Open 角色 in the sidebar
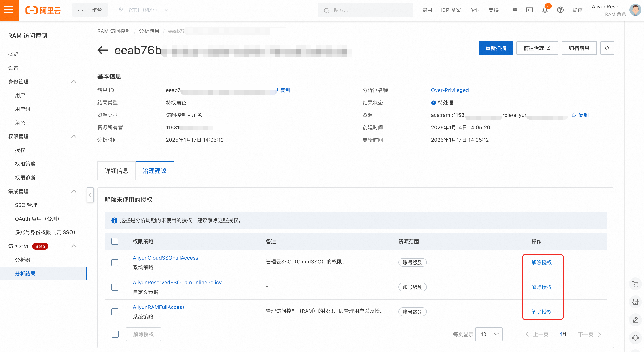The height and width of the screenshot is (352, 644). point(20,123)
